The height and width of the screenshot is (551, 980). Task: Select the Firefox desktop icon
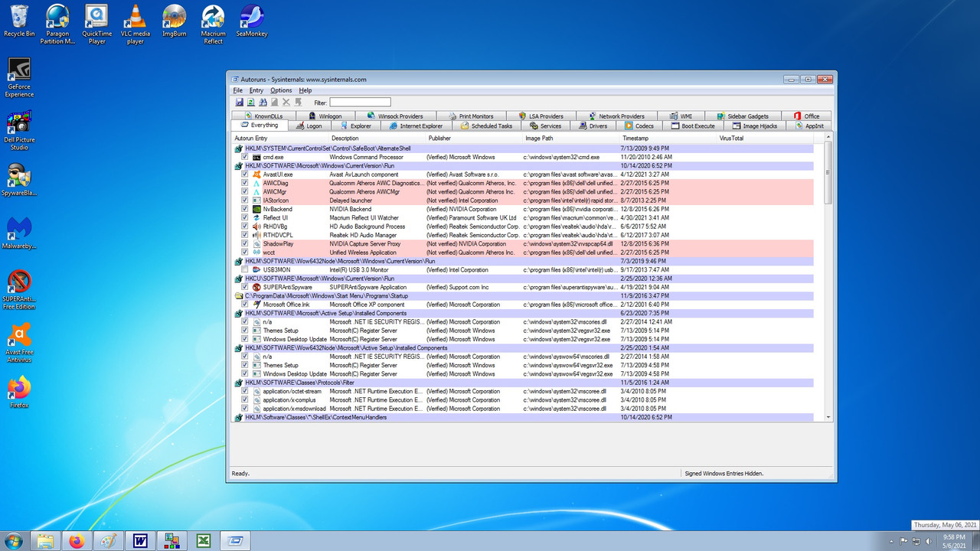[x=19, y=393]
